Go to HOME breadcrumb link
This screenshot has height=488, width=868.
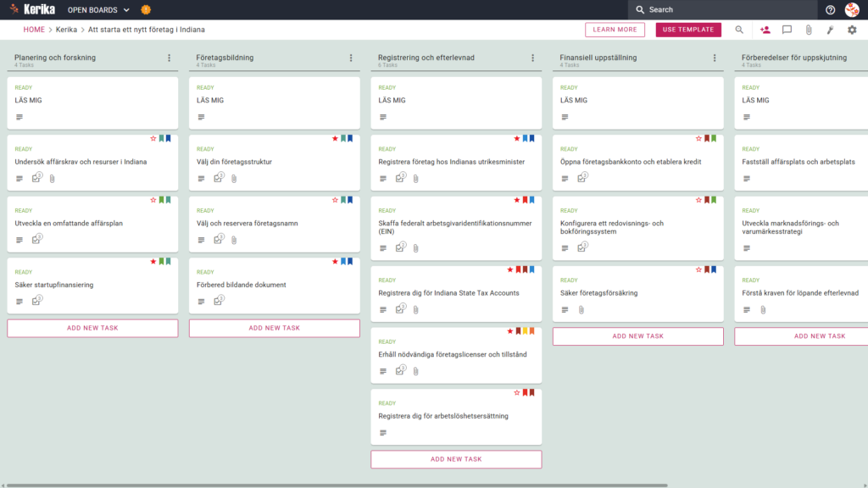[34, 30]
